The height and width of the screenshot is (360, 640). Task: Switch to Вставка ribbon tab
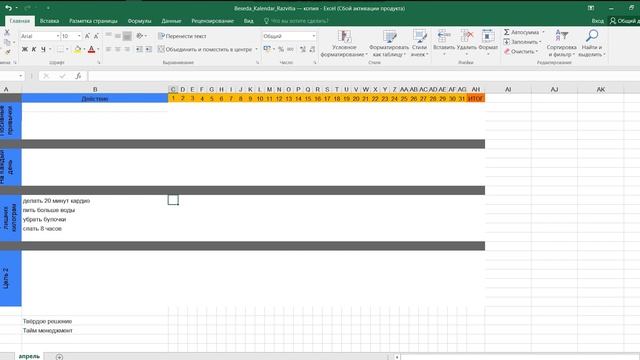49,21
